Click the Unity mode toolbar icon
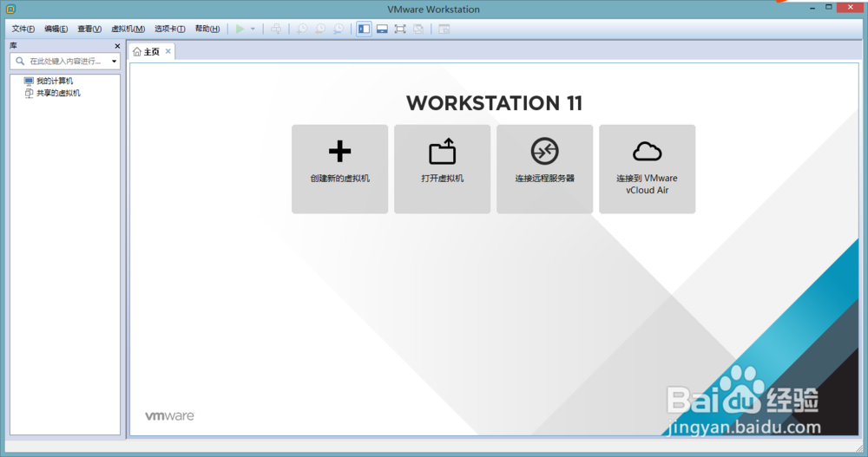 (x=418, y=29)
